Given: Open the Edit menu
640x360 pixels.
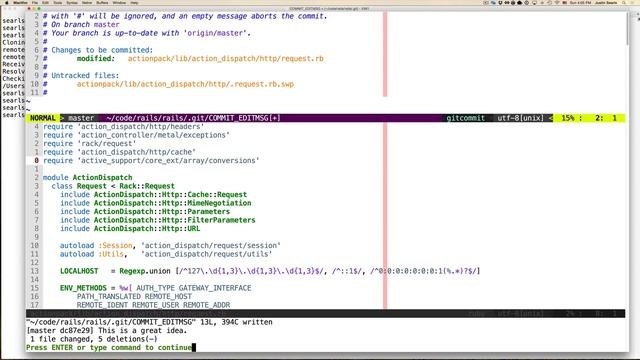Looking at the screenshot, I should (46, 2).
